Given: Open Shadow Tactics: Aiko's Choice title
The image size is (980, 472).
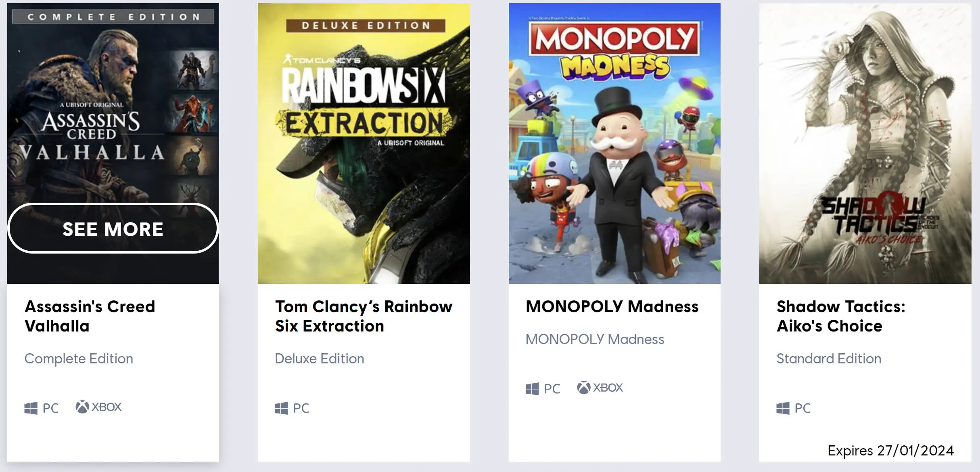Looking at the screenshot, I should point(841,316).
